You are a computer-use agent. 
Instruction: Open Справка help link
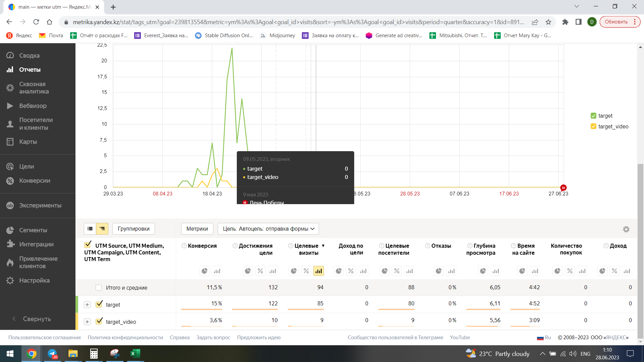179,338
